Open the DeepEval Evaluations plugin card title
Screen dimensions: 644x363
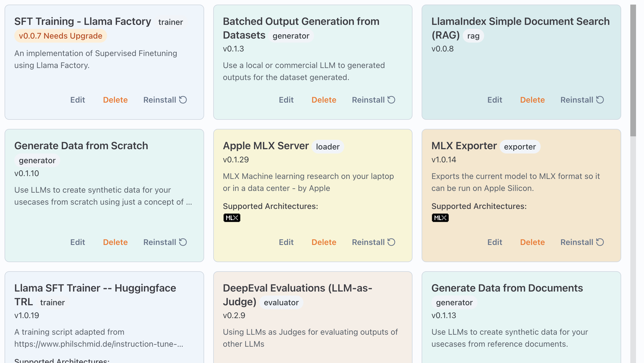297,295
